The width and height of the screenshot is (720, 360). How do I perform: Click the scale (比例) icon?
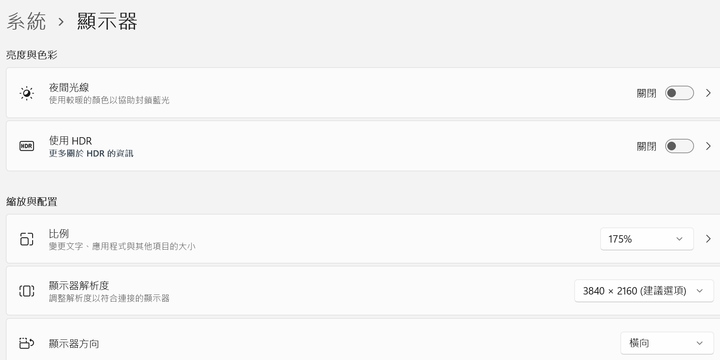27,239
